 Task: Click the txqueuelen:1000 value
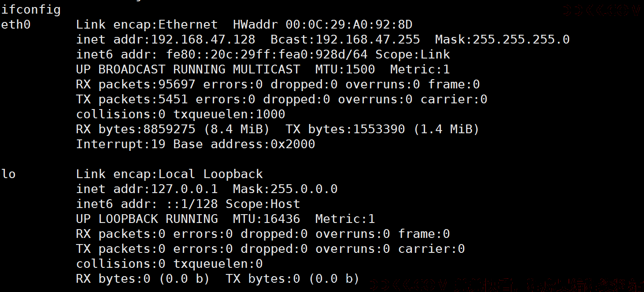(x=229, y=114)
